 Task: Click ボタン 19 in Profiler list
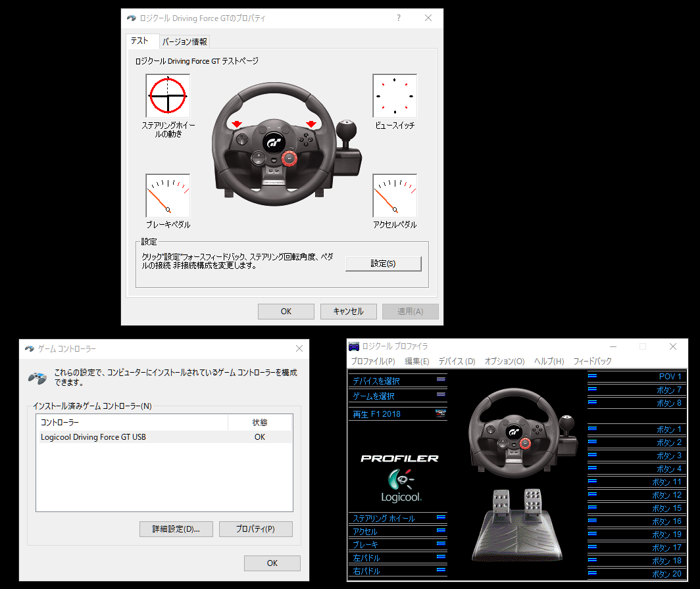637,534
